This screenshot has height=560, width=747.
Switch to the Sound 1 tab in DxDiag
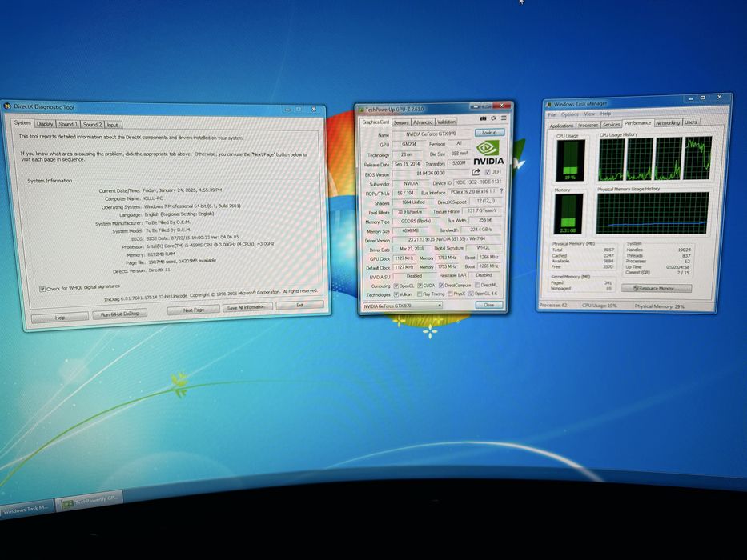67,124
